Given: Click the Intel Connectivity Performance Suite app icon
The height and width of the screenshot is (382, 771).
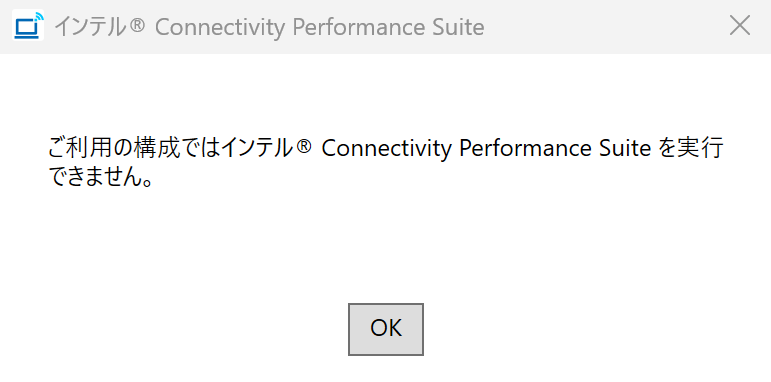Looking at the screenshot, I should click(28, 26).
